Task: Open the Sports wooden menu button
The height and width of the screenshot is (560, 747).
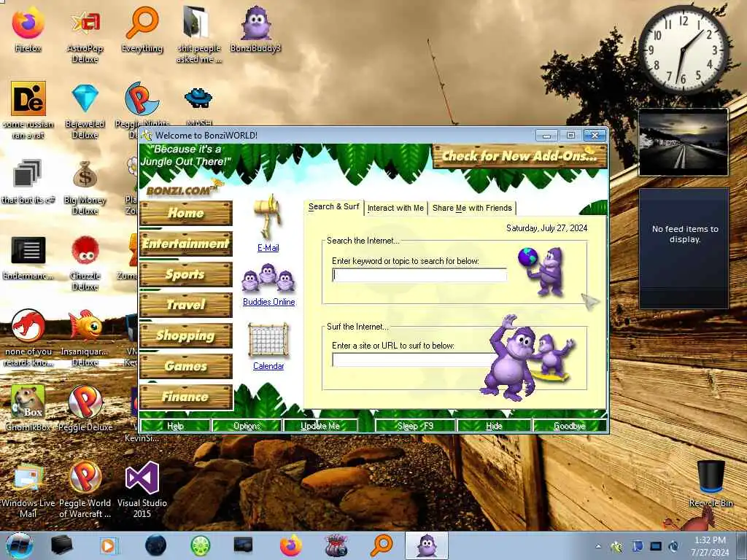Action: pos(186,274)
